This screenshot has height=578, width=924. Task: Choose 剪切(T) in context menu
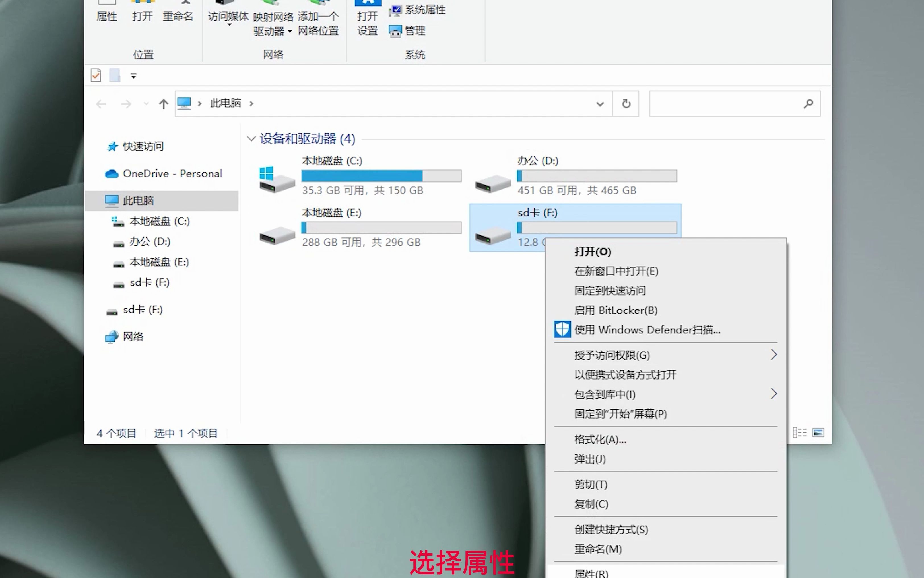tap(666, 485)
